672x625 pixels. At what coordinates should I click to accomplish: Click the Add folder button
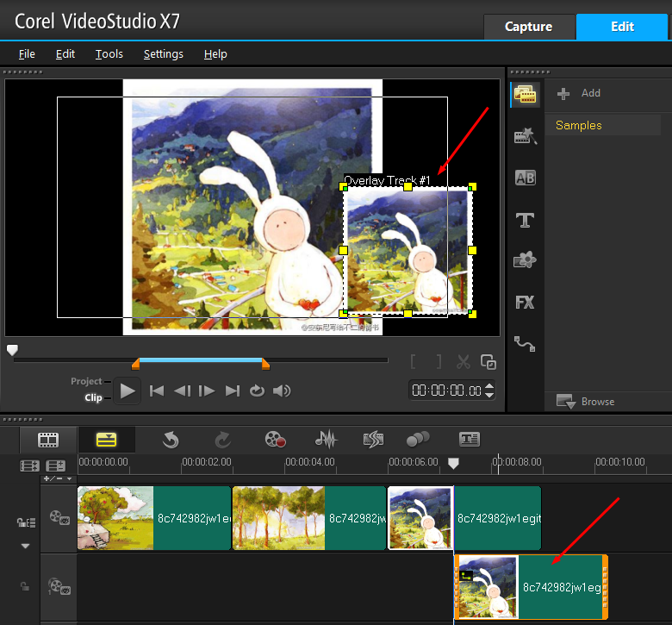579,93
